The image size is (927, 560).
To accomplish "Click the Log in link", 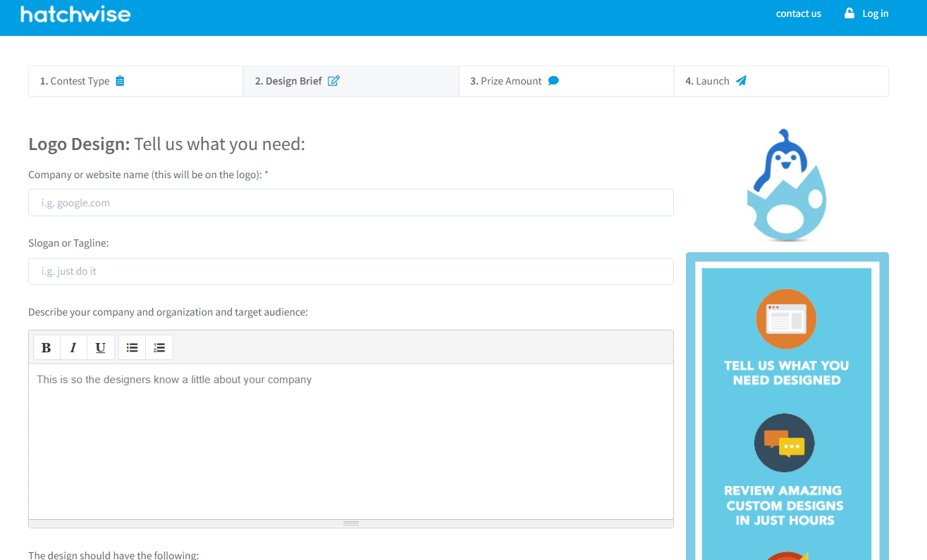I will point(876,13).
